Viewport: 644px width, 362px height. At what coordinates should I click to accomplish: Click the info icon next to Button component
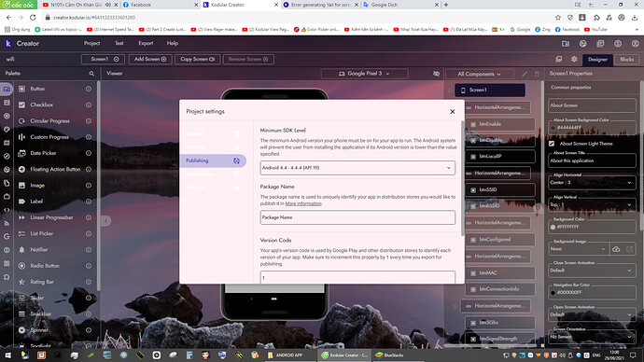89,89
